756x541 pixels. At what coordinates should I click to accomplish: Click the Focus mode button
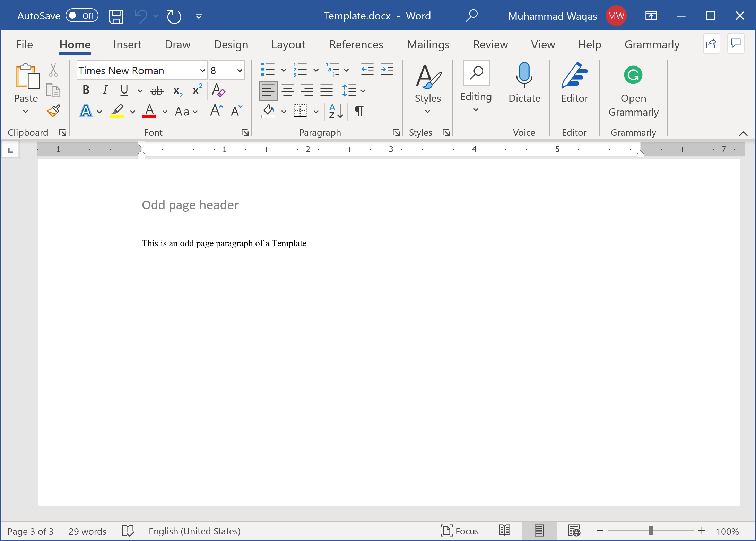[460, 531]
